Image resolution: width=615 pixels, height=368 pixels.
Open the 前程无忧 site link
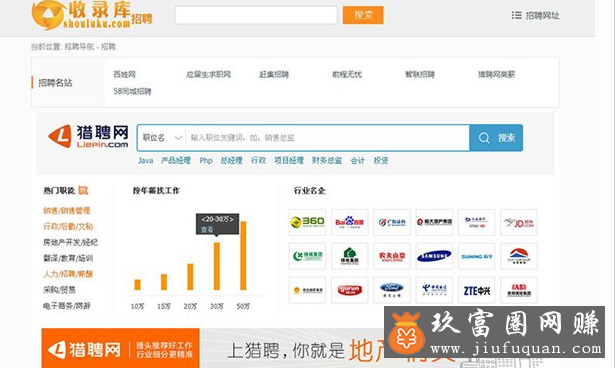[347, 74]
